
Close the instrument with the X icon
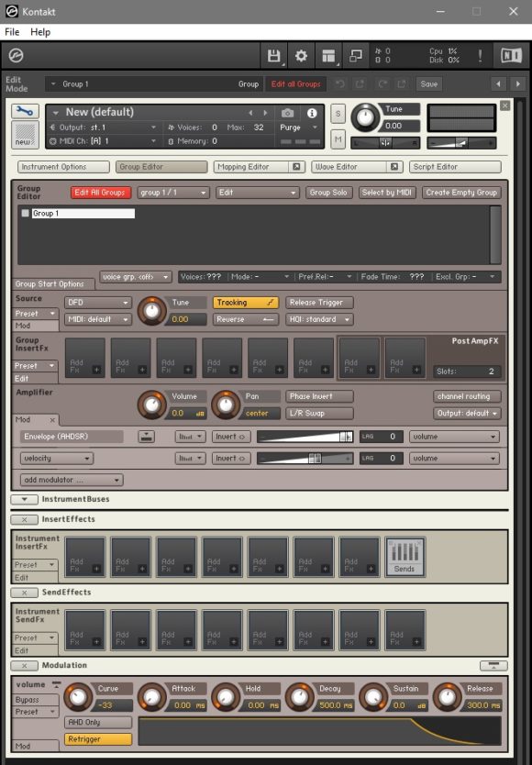pyautogui.click(x=505, y=105)
